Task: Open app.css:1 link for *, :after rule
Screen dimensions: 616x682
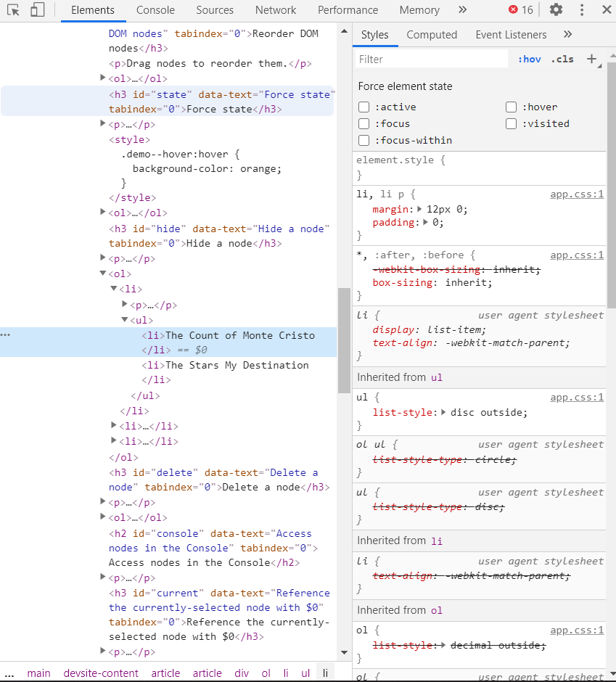Action: [576, 255]
